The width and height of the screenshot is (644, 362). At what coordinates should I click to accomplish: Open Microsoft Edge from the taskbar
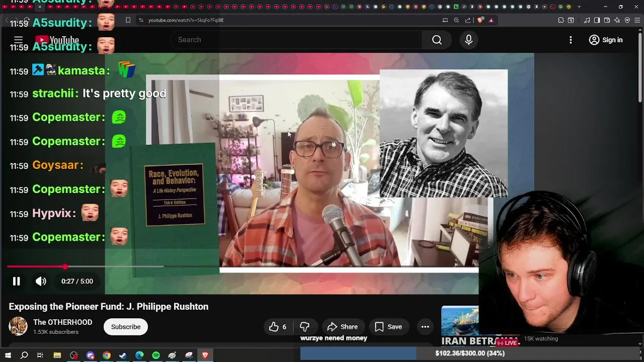pyautogui.click(x=139, y=355)
